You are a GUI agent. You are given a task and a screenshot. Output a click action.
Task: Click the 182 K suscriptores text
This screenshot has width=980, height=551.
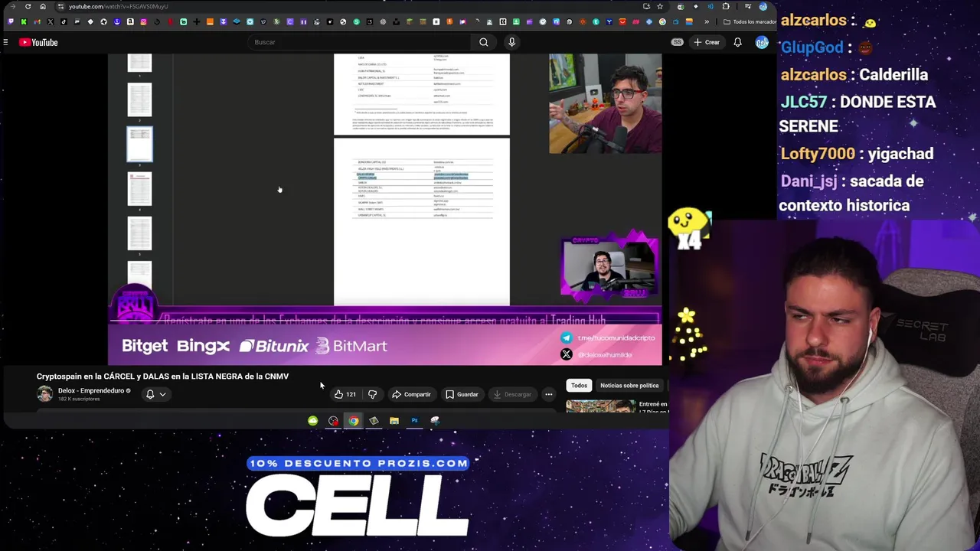click(79, 399)
